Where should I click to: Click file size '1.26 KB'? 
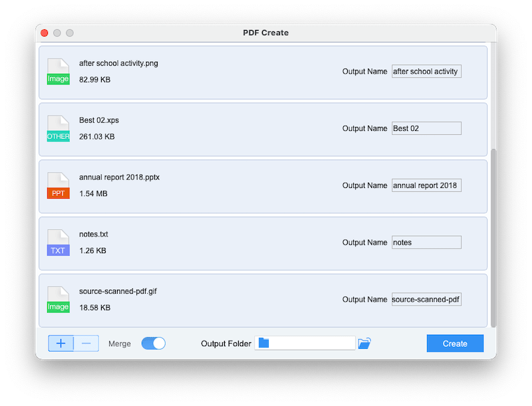tap(92, 251)
